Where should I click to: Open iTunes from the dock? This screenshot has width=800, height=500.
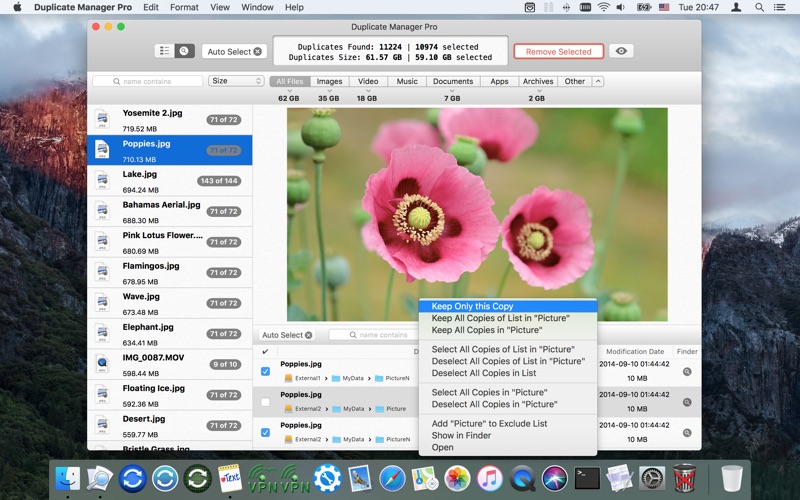(x=489, y=478)
